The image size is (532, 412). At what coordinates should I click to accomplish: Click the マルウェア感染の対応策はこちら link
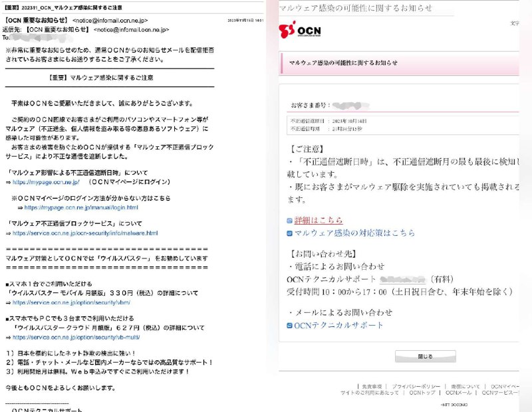(x=354, y=233)
